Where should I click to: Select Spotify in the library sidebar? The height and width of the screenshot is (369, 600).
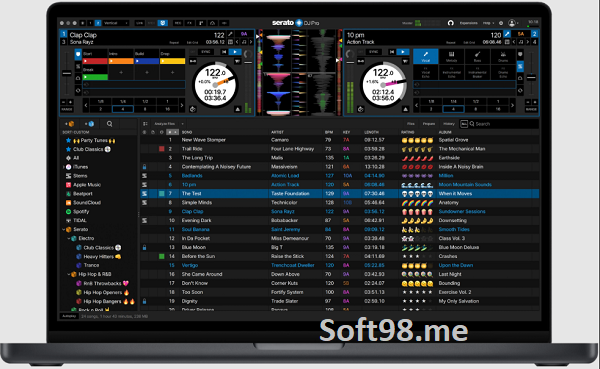(x=81, y=211)
